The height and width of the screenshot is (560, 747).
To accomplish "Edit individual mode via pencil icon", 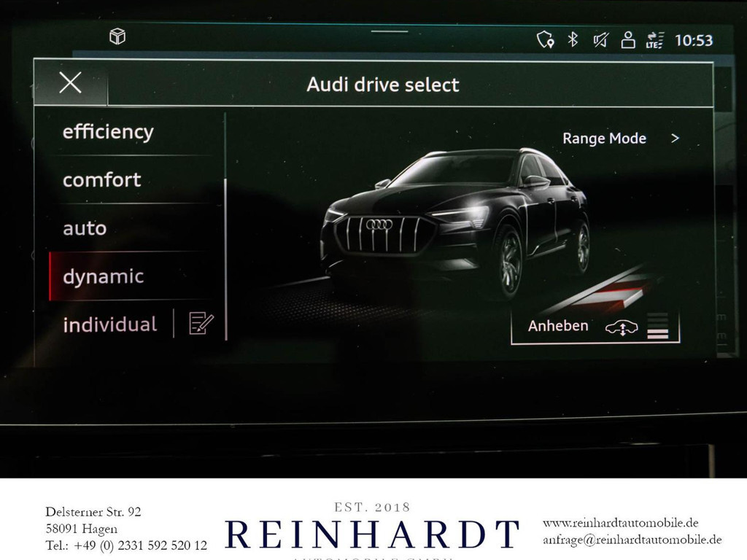I will tap(201, 323).
